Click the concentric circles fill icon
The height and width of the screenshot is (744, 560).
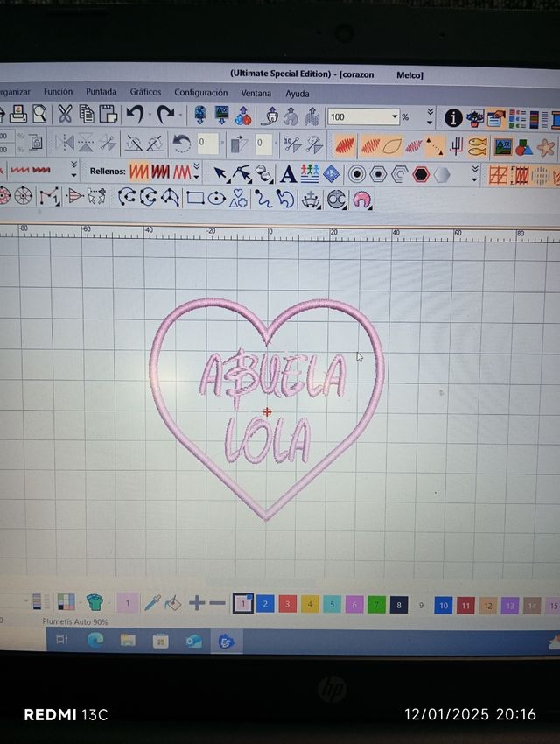357,174
